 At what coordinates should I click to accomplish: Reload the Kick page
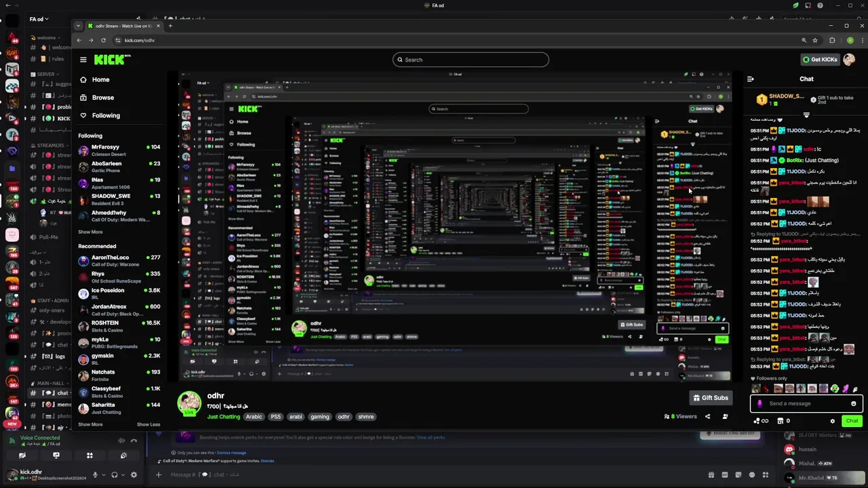tap(103, 40)
